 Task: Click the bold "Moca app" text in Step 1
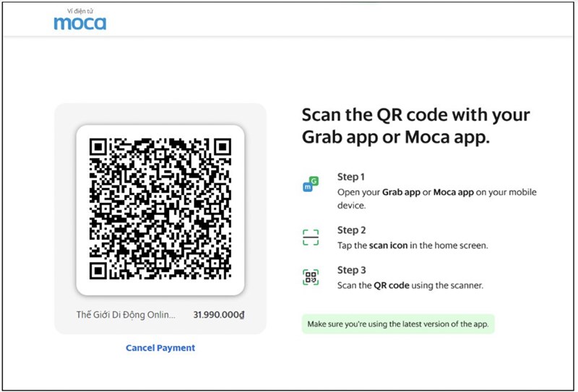click(455, 193)
